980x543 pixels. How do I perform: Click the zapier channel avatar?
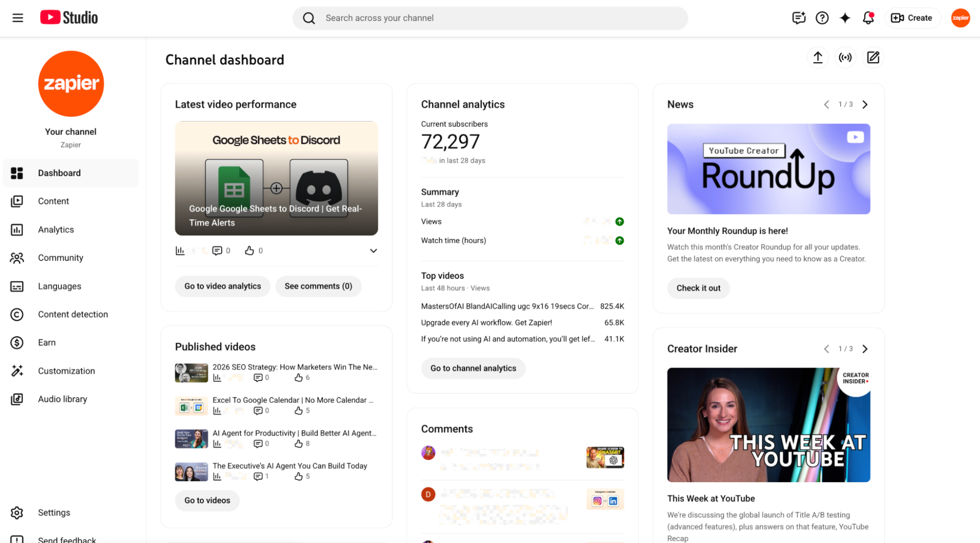(960, 18)
